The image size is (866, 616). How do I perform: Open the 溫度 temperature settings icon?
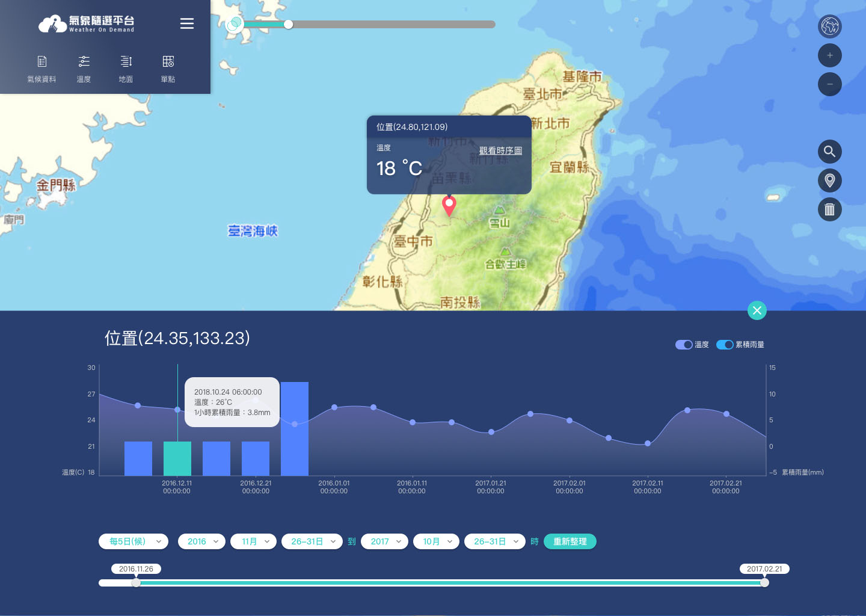84,69
